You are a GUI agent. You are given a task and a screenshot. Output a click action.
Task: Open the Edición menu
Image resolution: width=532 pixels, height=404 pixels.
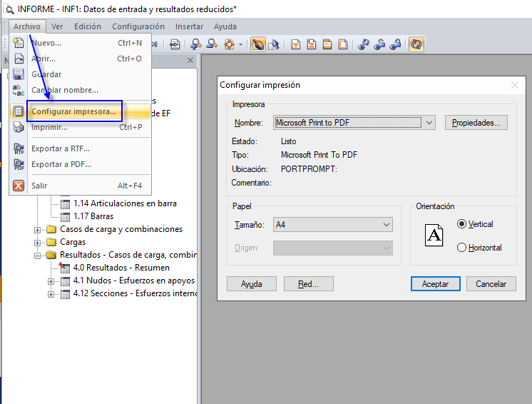88,26
